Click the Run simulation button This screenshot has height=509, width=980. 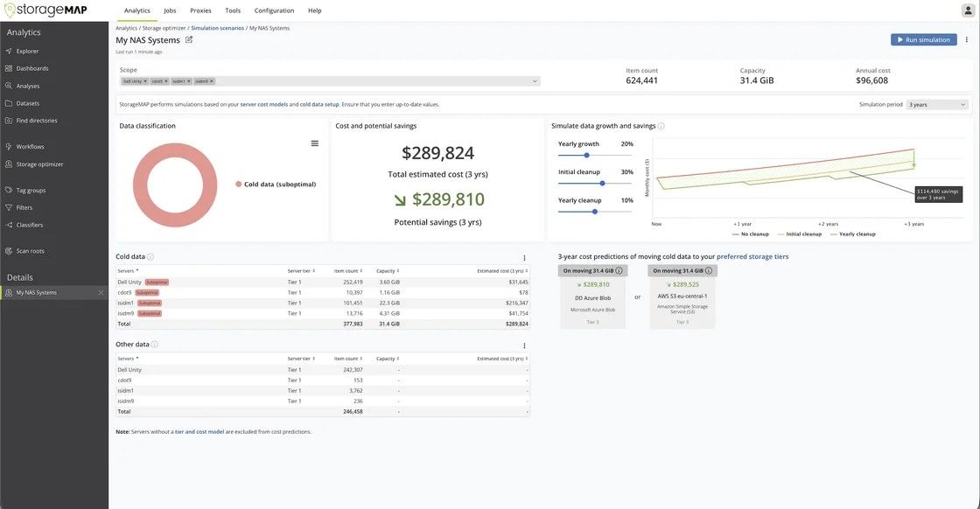tap(923, 39)
